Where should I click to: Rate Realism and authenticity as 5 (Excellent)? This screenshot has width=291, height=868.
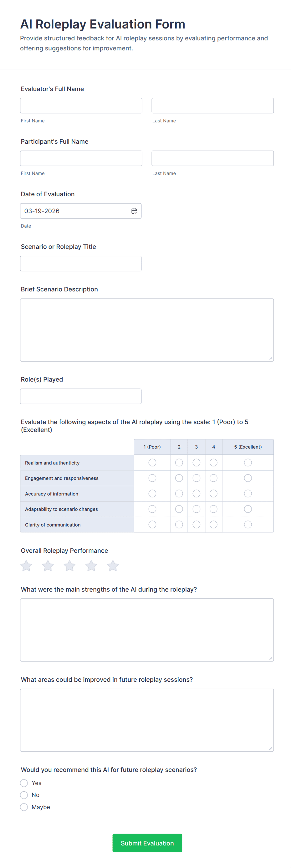[x=248, y=462]
